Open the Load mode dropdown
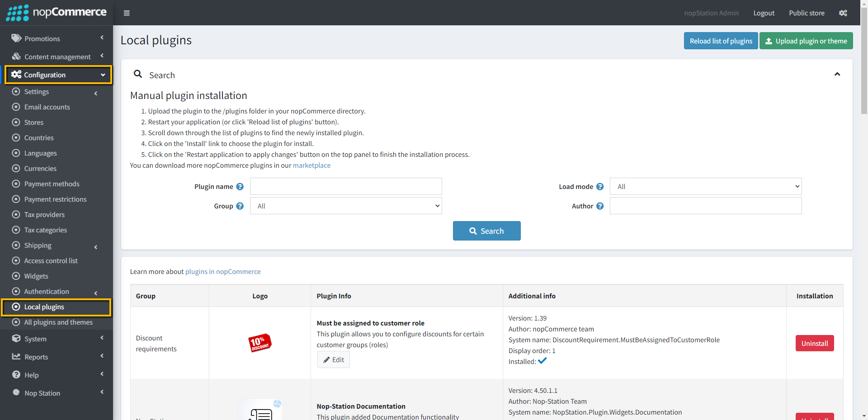 pos(705,187)
